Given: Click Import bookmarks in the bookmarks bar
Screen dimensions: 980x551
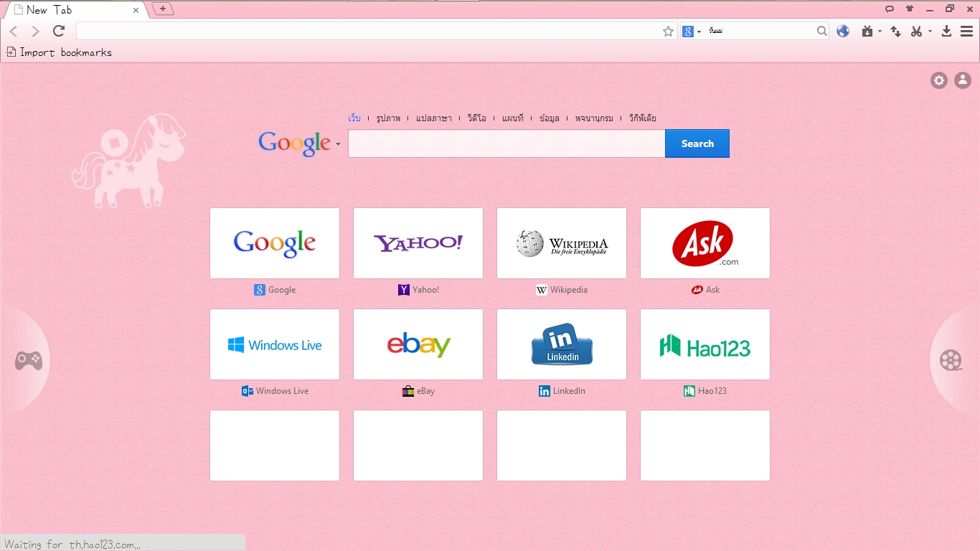Looking at the screenshot, I should tap(59, 52).
